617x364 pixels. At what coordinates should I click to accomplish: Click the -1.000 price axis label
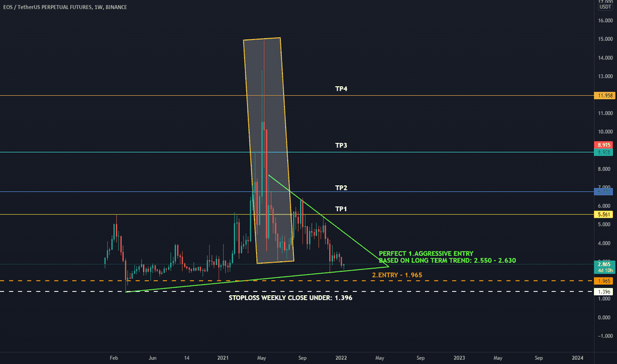605,336
